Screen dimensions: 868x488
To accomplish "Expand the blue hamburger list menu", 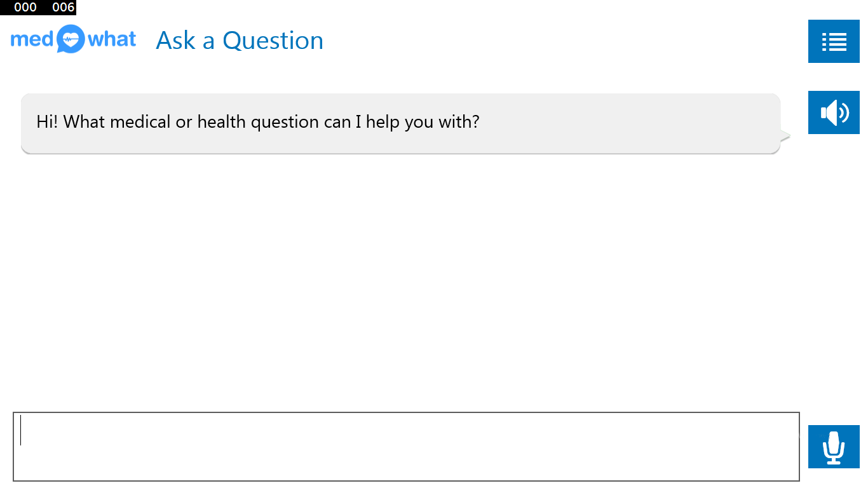I will (x=834, y=41).
